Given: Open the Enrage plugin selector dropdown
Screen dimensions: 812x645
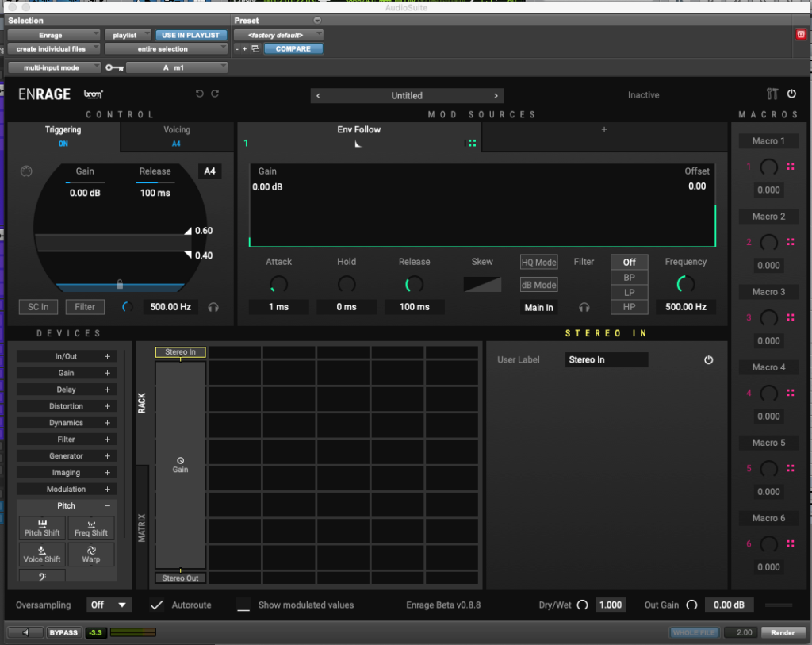Looking at the screenshot, I should point(53,35).
